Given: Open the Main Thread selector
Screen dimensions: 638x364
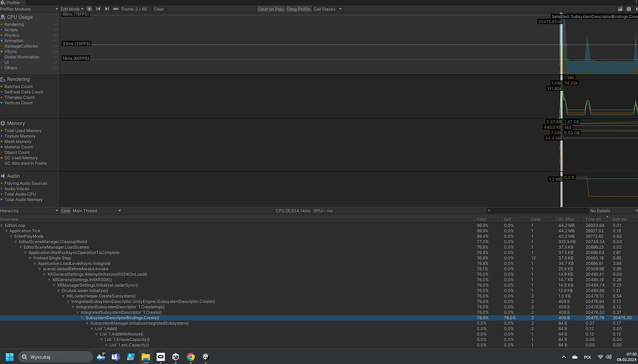Looking at the screenshot, I should pos(94,211).
